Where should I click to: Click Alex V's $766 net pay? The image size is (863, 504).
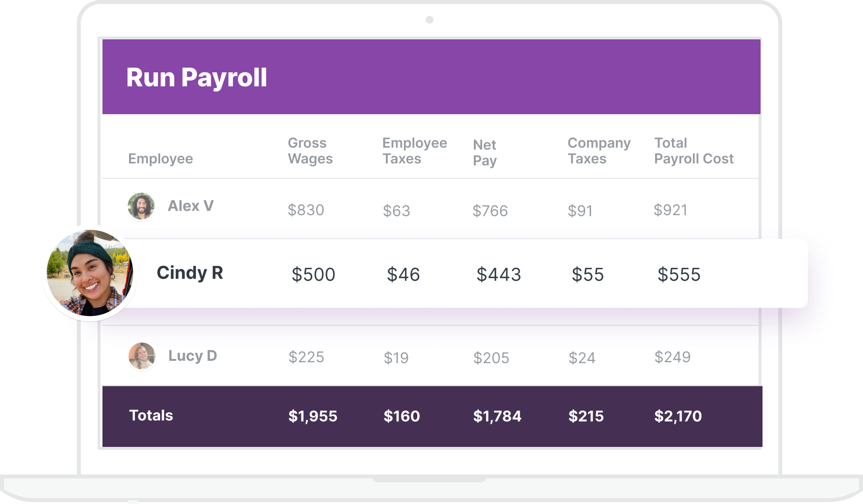[490, 211]
